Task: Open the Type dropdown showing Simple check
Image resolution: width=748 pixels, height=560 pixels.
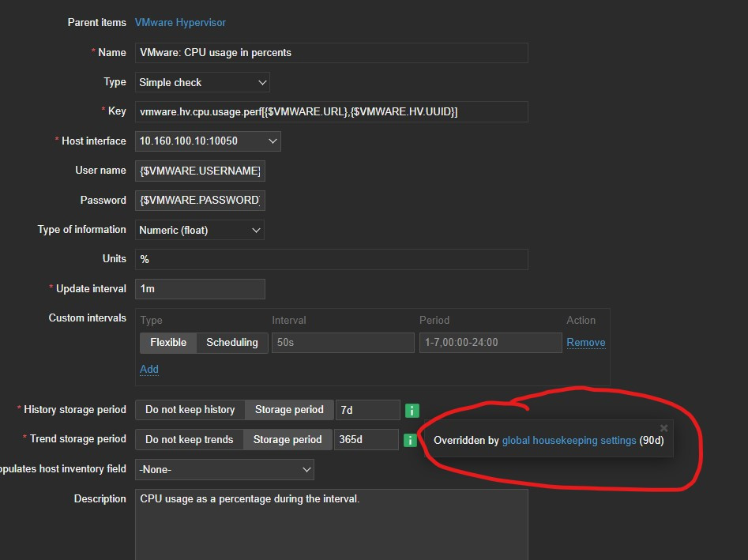Action: [202, 82]
